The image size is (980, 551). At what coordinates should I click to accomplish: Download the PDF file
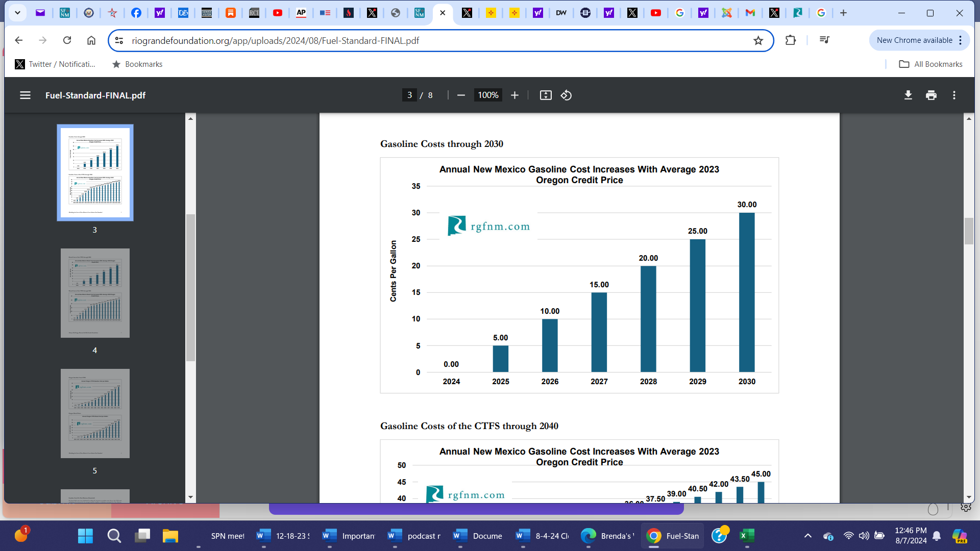tap(908, 95)
